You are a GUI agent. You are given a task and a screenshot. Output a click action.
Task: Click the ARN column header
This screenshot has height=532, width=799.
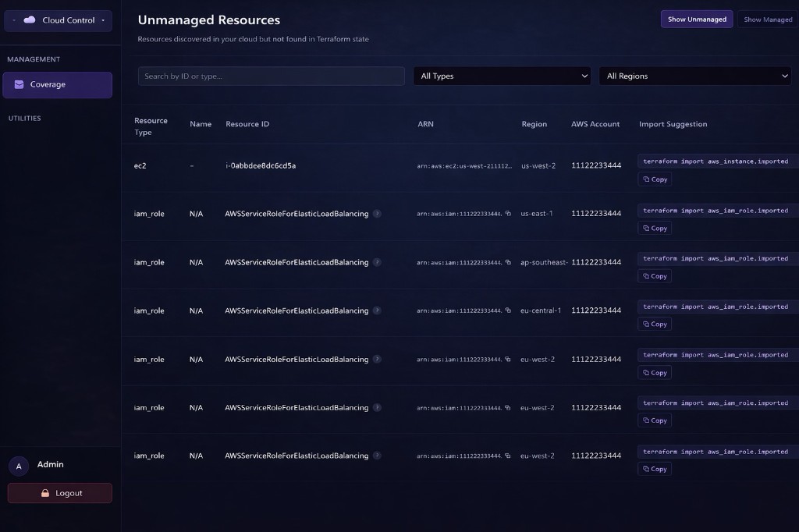point(425,124)
